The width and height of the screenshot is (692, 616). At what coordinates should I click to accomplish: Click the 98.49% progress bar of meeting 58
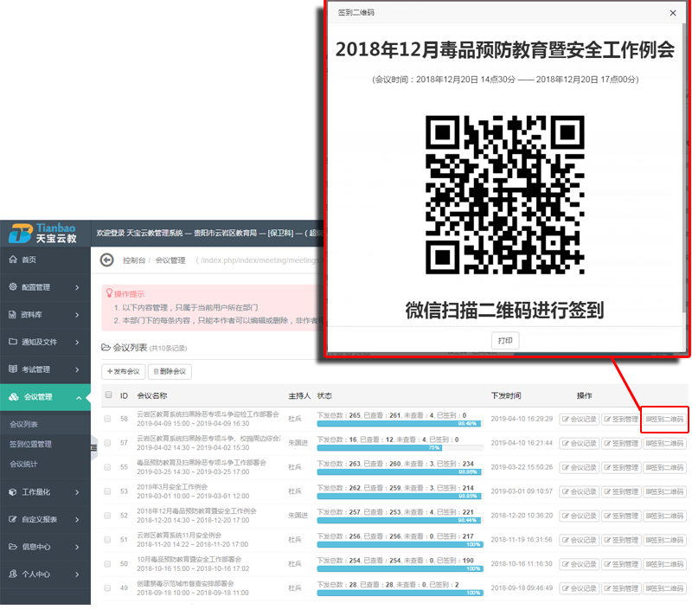click(400, 424)
